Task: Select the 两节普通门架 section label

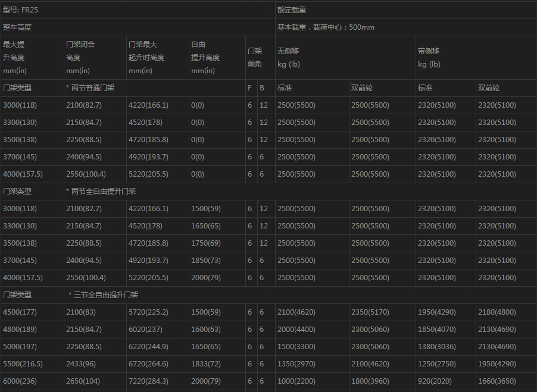Action: 93,88
